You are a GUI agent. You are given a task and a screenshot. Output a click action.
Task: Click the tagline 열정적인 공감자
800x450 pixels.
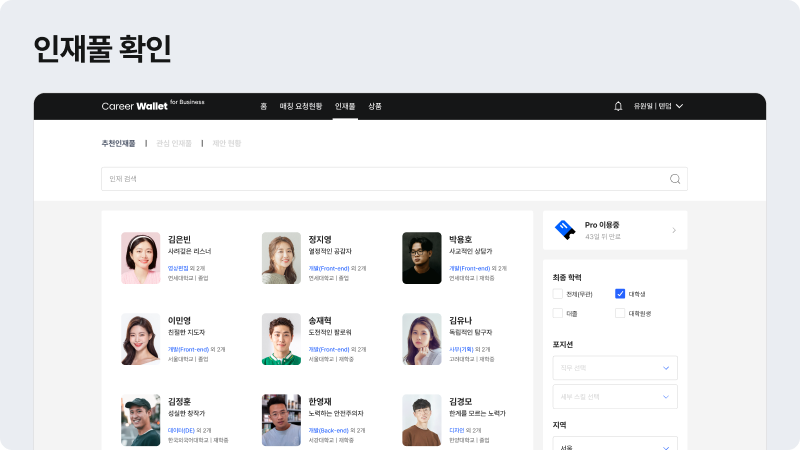(x=330, y=252)
